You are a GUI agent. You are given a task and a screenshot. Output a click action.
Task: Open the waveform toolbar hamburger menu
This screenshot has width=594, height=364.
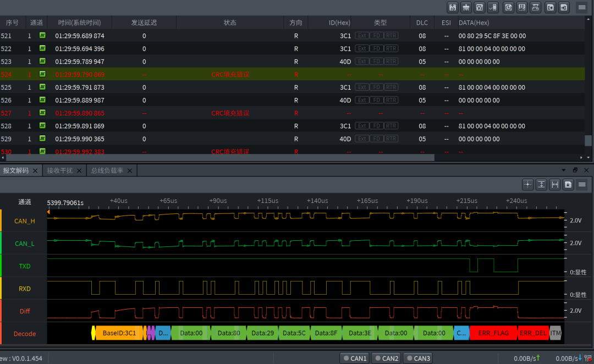(582, 184)
